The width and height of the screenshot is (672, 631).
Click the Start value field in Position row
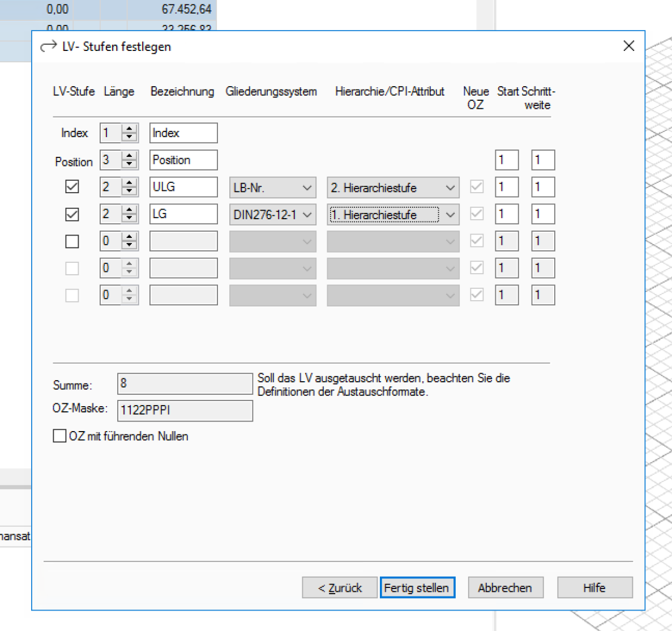pos(506,160)
